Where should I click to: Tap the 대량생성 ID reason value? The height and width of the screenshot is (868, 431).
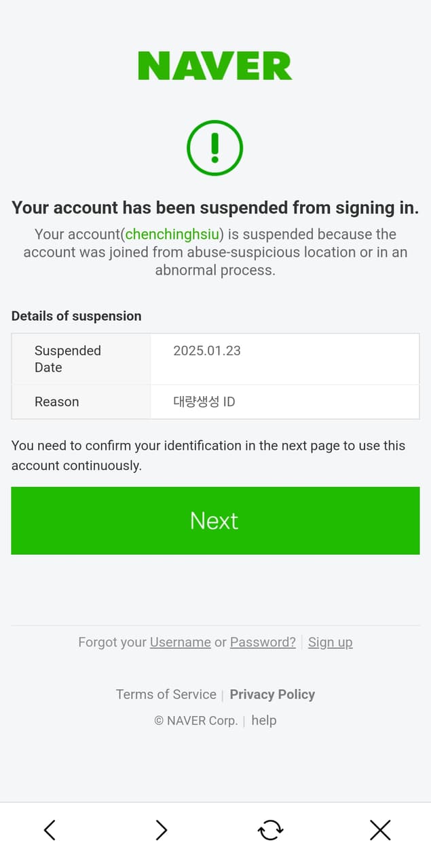[204, 401]
